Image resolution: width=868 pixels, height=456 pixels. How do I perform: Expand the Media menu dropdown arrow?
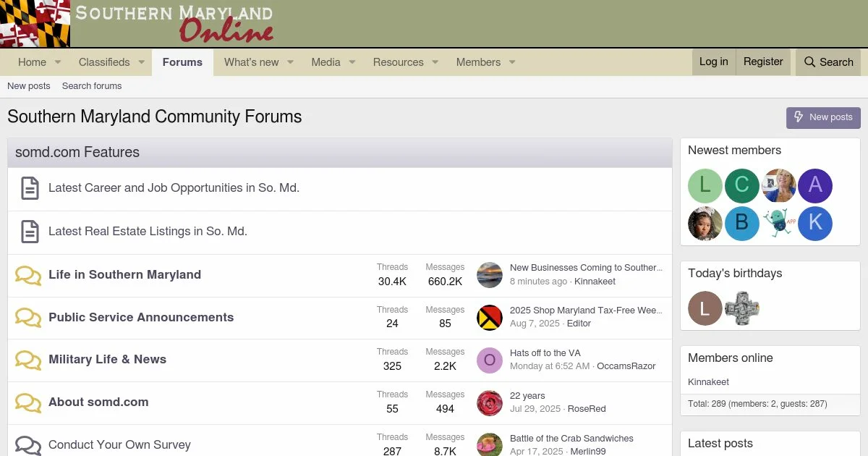[352, 62]
